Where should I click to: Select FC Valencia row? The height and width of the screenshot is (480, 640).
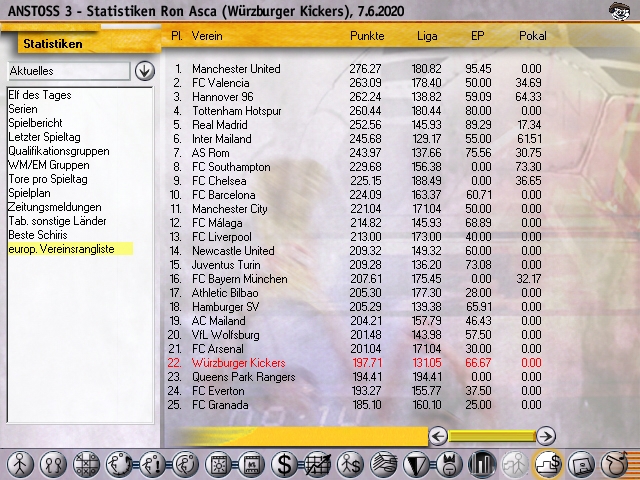click(355, 83)
